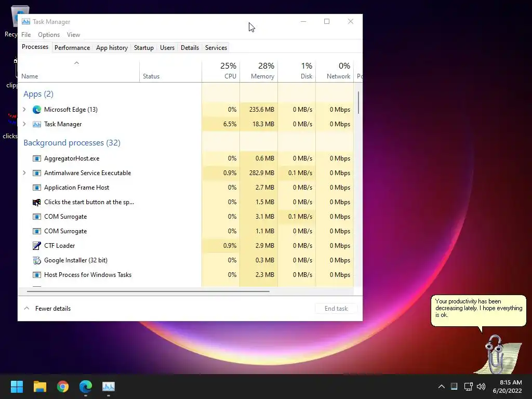Expand the Microsoft Edge (13) process group

pos(24,110)
